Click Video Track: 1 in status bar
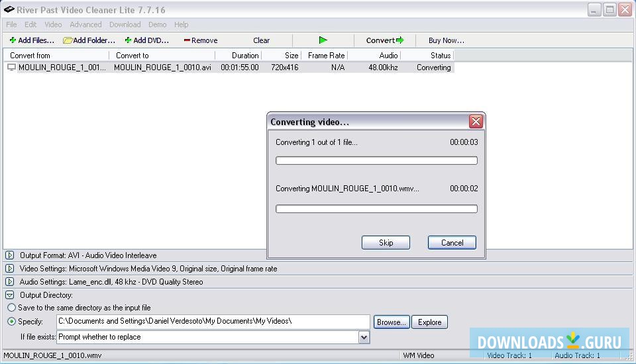 (509, 355)
